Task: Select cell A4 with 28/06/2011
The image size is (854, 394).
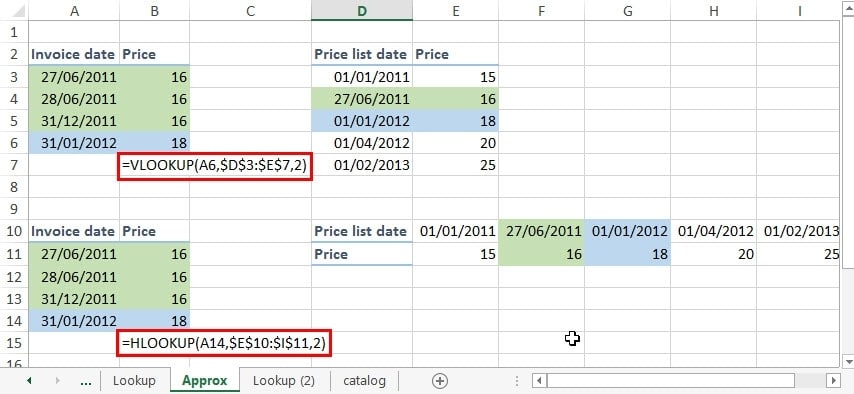Action: (x=74, y=99)
